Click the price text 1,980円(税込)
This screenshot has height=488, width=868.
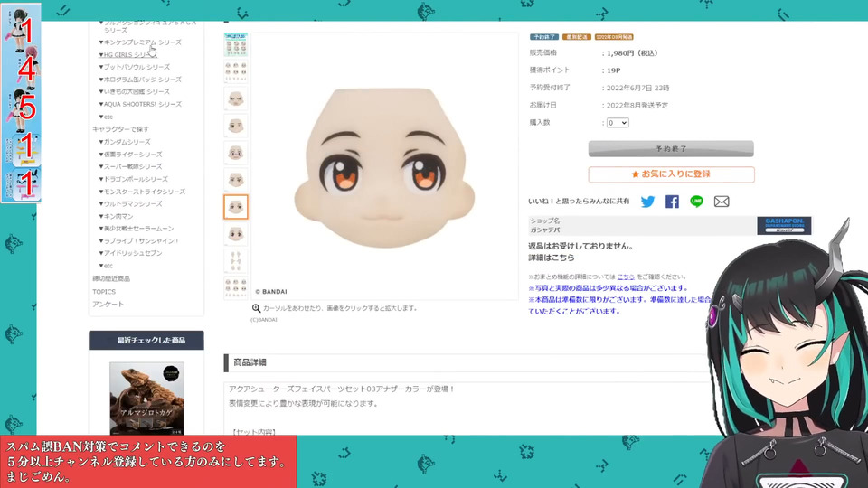(632, 53)
